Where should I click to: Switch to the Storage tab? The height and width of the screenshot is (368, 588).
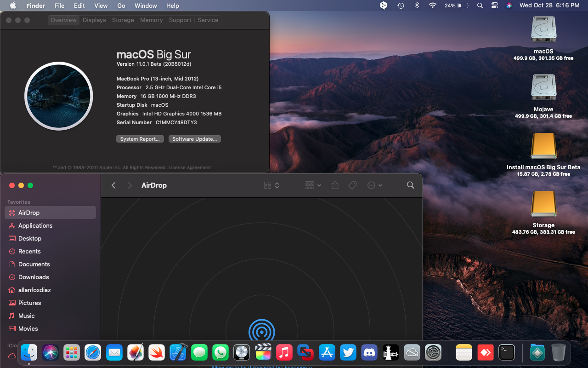pos(123,20)
